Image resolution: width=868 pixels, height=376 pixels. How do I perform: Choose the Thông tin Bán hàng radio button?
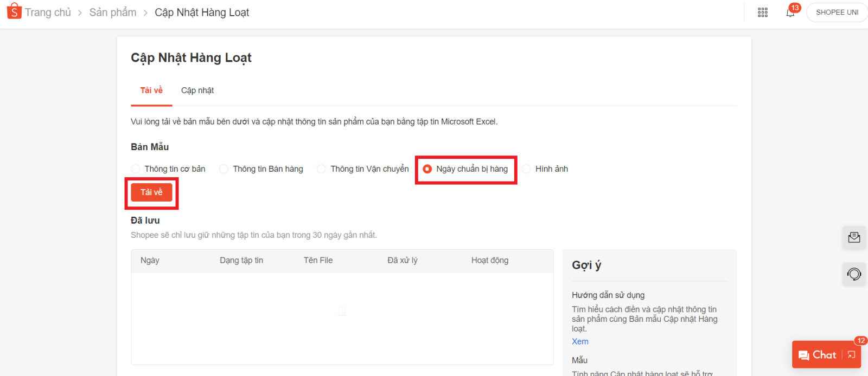224,169
